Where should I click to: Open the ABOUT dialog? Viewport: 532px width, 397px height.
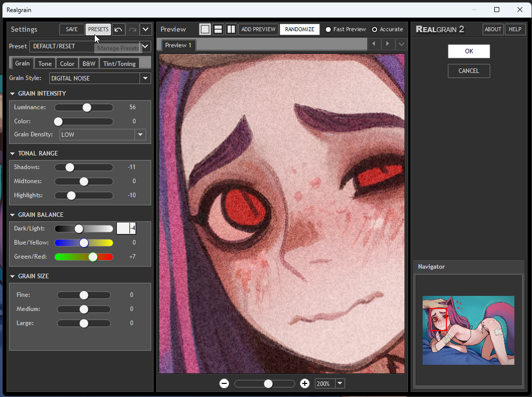click(493, 30)
